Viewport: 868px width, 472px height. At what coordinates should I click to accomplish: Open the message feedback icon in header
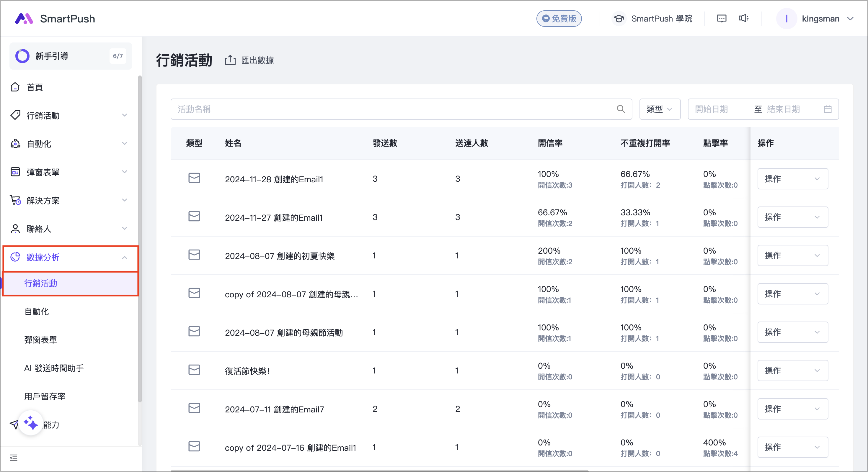point(722,19)
